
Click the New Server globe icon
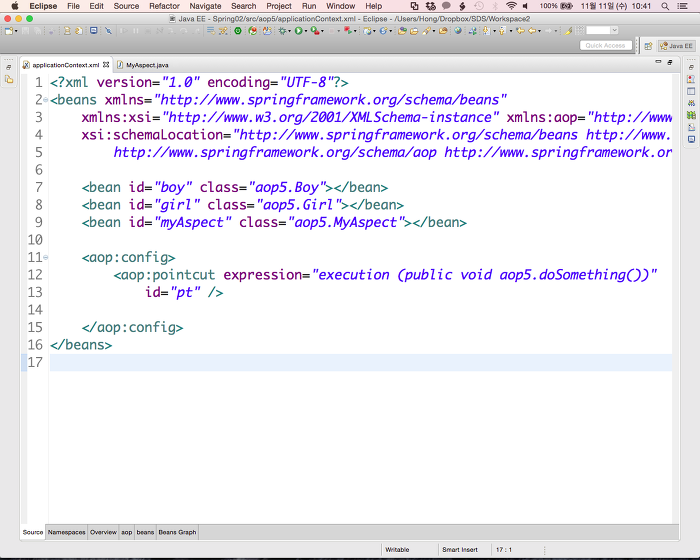tap(367, 31)
